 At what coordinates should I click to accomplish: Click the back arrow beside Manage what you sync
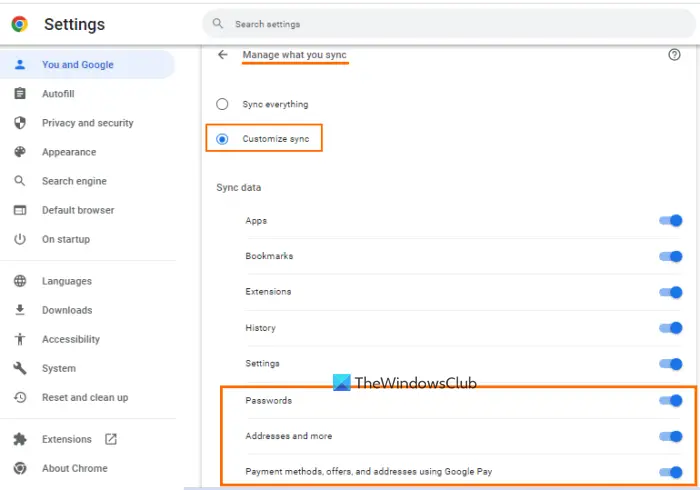222,54
